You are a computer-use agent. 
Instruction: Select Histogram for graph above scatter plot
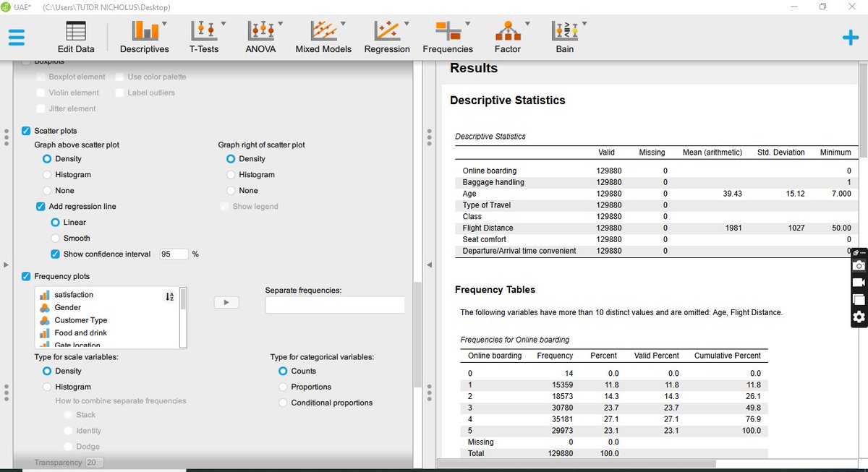47,175
